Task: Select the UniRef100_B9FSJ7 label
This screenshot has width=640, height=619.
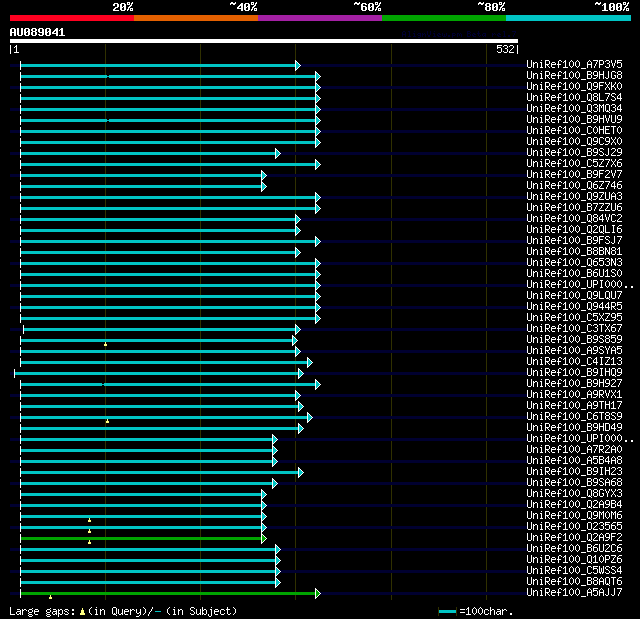Action: coord(574,241)
